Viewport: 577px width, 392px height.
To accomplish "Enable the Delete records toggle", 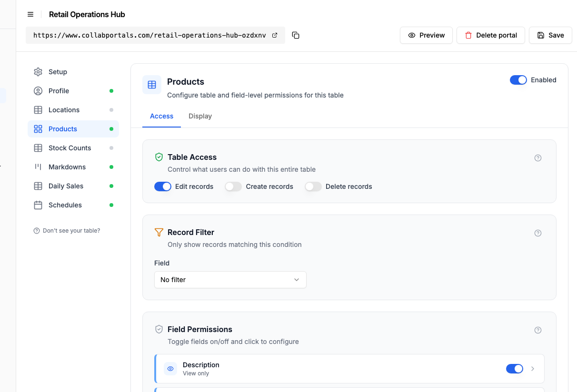I will [313, 186].
